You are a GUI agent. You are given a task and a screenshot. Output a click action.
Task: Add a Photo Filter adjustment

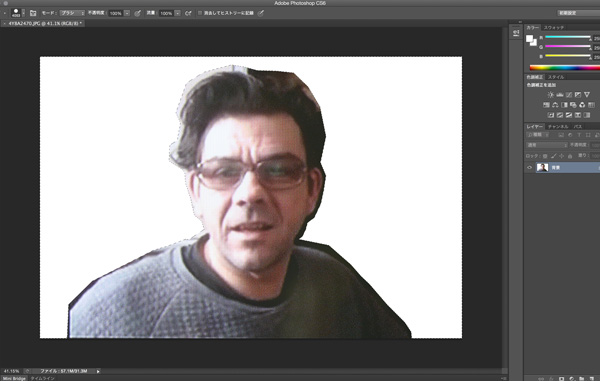tap(573, 105)
